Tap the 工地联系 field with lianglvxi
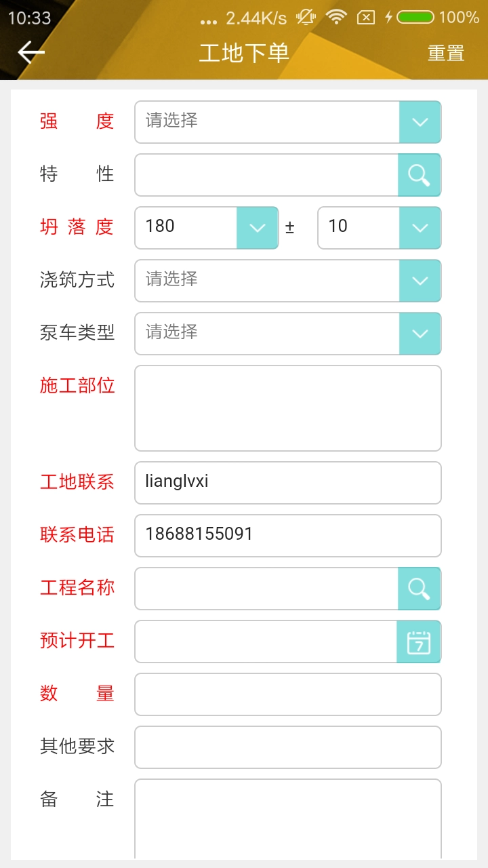This screenshot has width=488, height=868. pyautogui.click(x=287, y=483)
